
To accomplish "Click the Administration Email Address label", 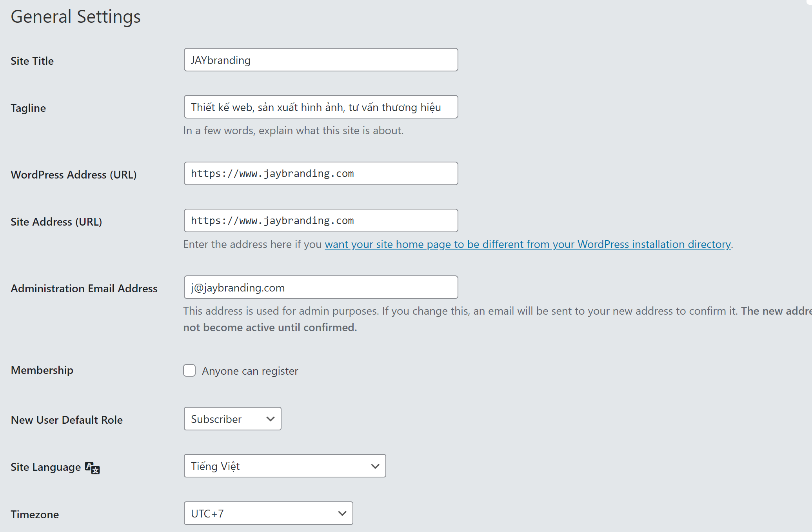I will 84,289.
